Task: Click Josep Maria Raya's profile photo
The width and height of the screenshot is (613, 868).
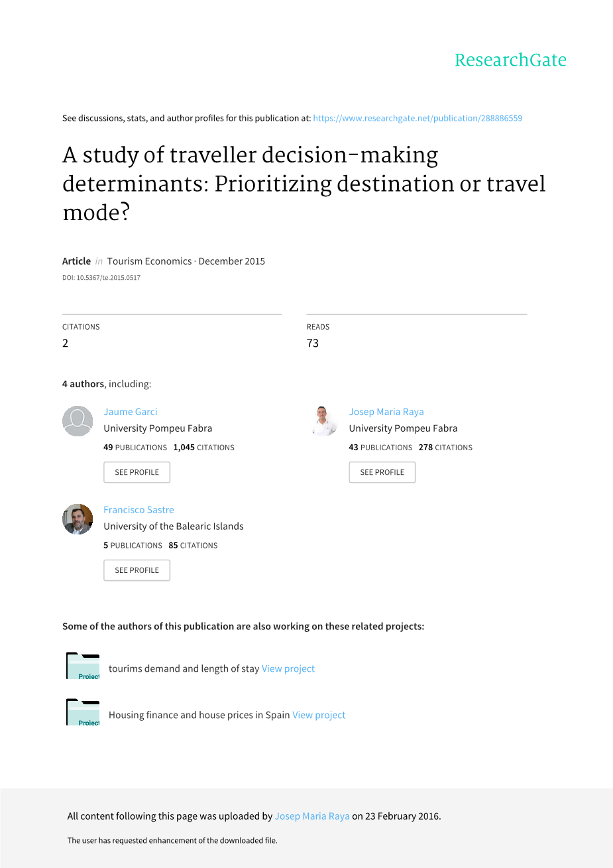Action: point(324,421)
